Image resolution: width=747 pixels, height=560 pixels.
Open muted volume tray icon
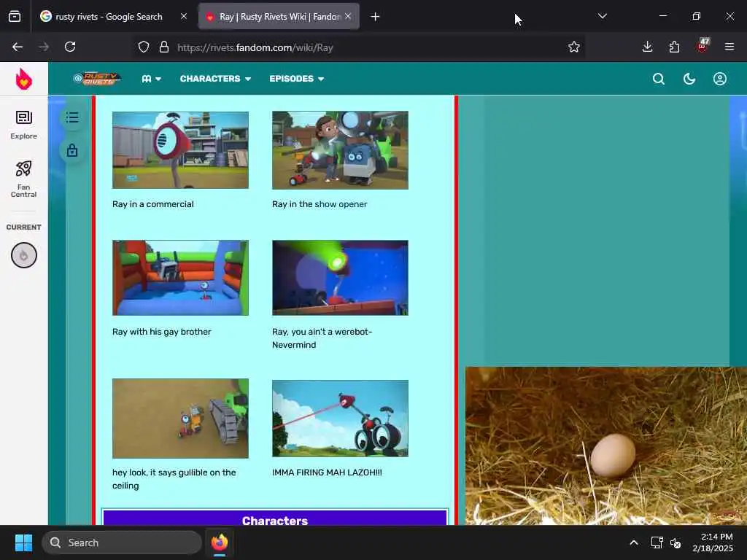[x=676, y=542]
